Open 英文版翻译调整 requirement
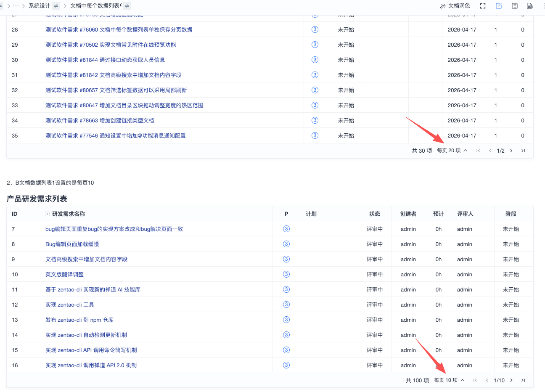 [64, 274]
